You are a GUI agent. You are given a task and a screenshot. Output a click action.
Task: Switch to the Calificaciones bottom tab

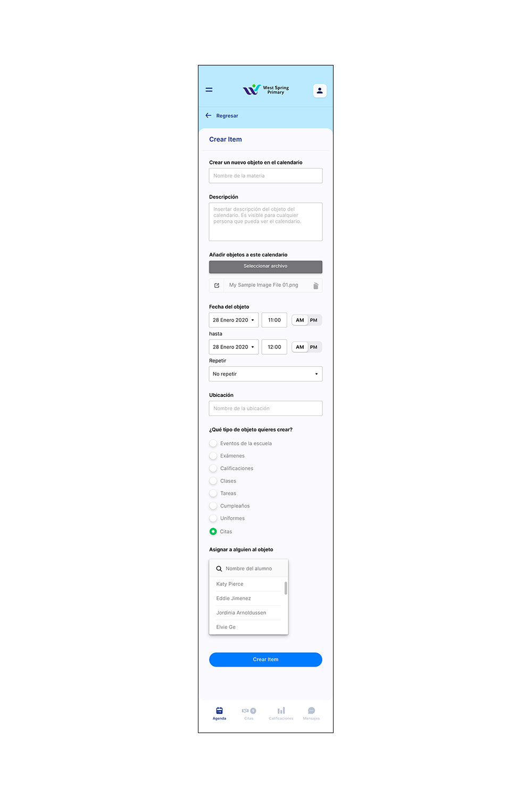[x=281, y=713]
